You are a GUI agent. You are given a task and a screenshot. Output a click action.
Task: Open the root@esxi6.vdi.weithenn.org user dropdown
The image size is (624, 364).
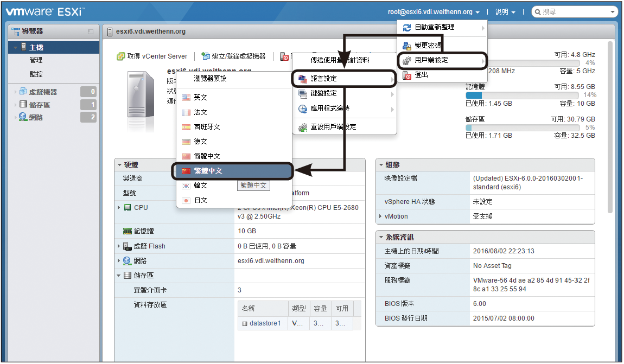(434, 12)
